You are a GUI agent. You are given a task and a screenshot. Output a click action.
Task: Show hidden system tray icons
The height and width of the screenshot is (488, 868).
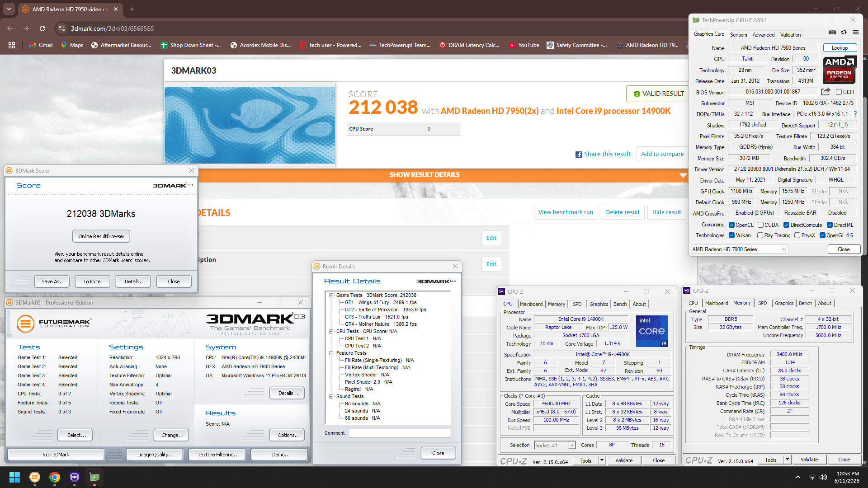(797, 477)
